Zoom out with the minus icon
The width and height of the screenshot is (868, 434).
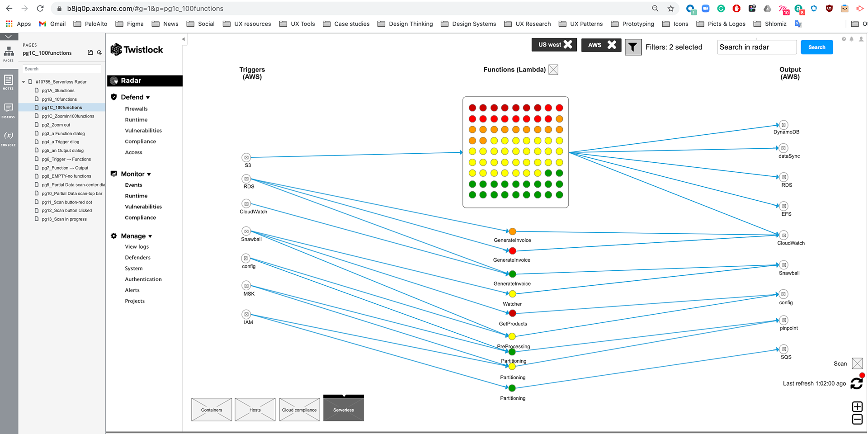click(x=857, y=420)
